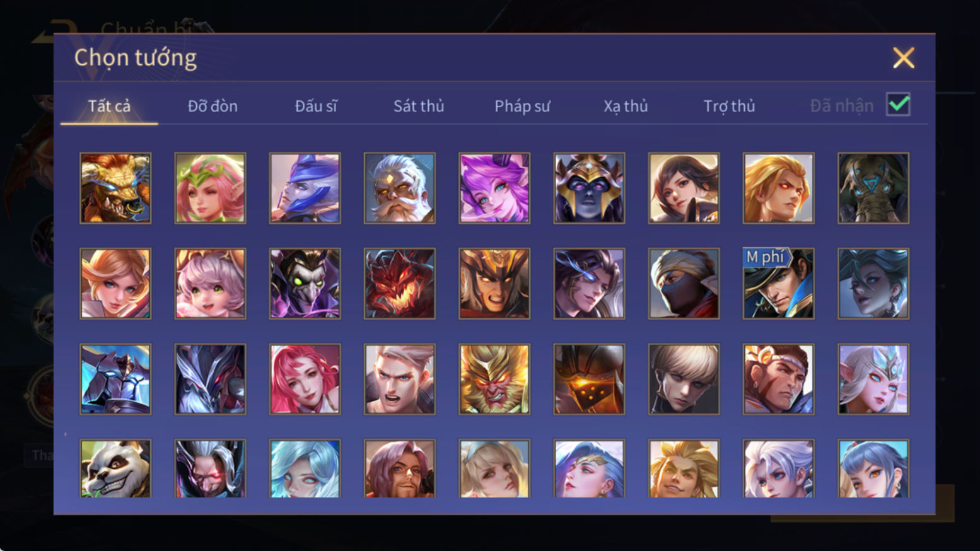Select the Tất cả tab

(x=109, y=106)
